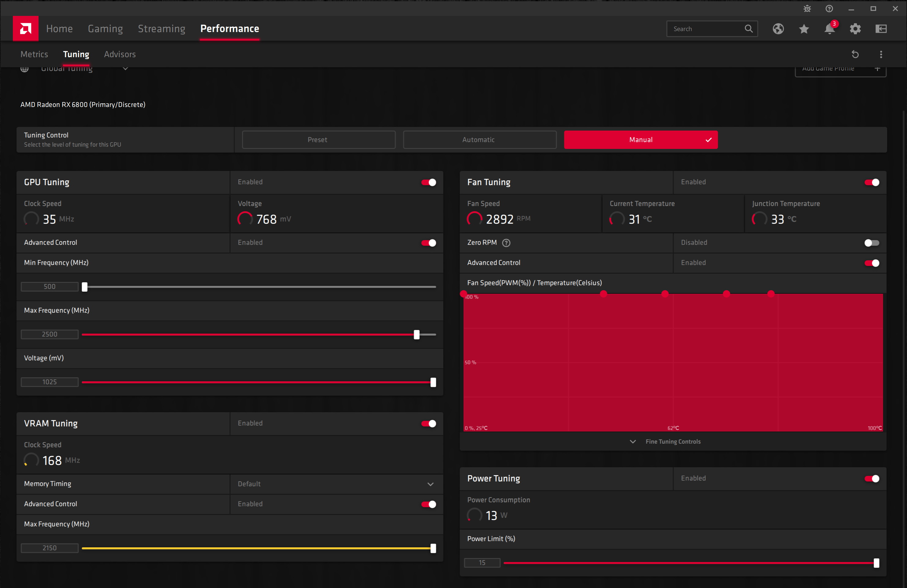Click the Min Frequency 500 input field
Image resolution: width=907 pixels, height=588 pixels.
[50, 287]
